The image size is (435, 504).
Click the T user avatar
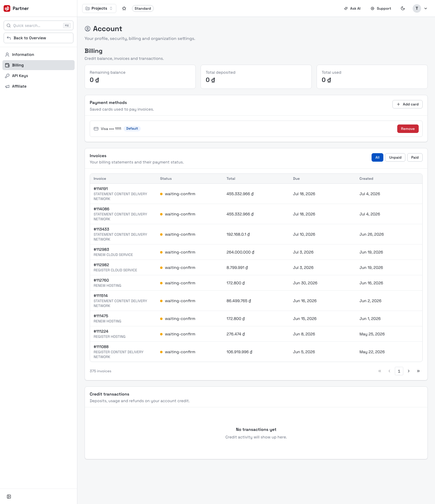pyautogui.click(x=417, y=8)
